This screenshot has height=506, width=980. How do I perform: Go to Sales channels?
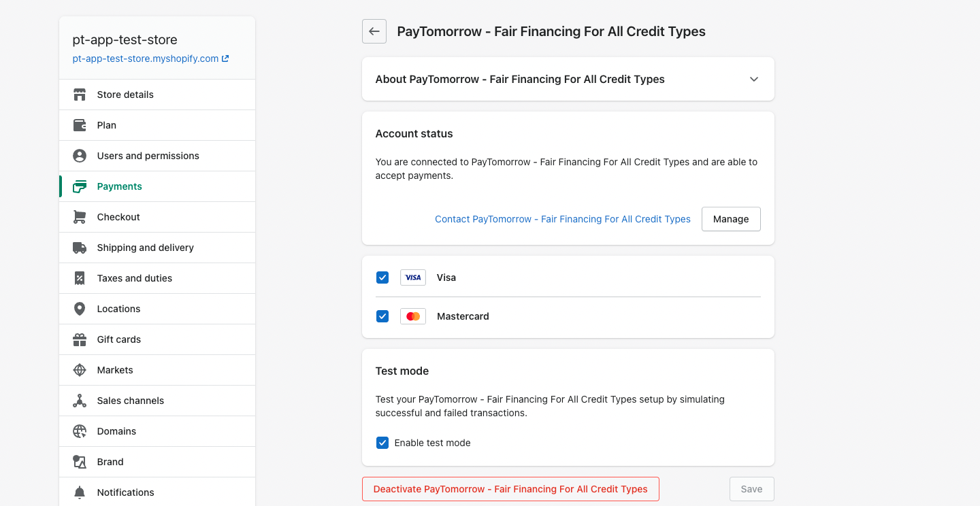tap(157, 401)
